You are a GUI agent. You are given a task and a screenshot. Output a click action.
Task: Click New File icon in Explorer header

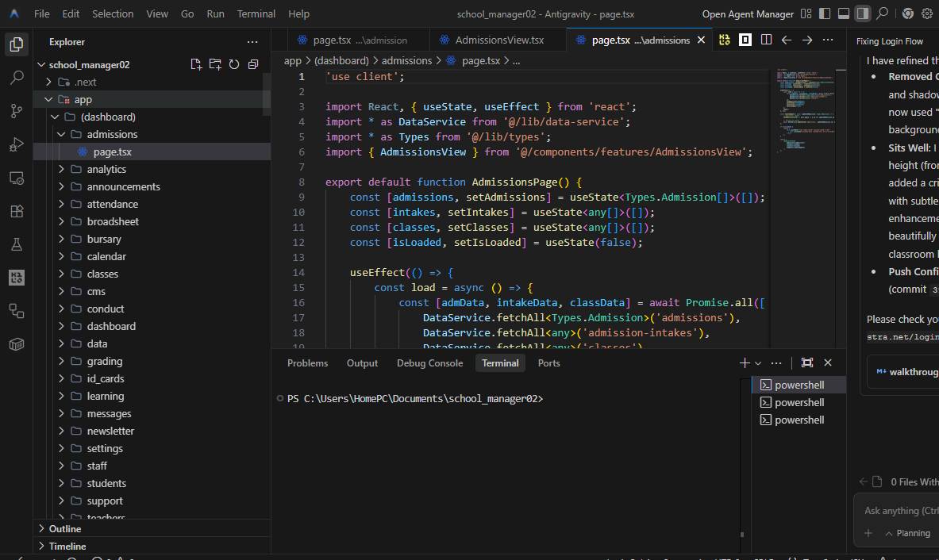coord(196,64)
